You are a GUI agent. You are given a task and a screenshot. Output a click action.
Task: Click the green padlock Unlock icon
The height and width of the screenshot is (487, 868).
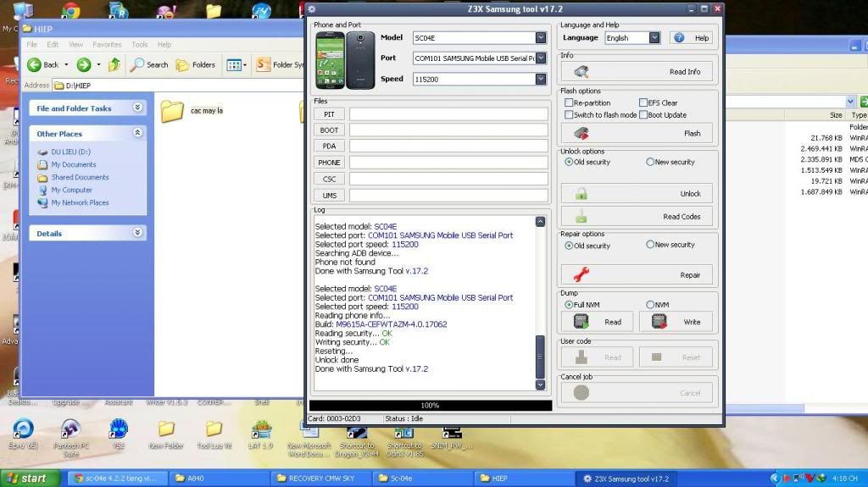[581, 194]
